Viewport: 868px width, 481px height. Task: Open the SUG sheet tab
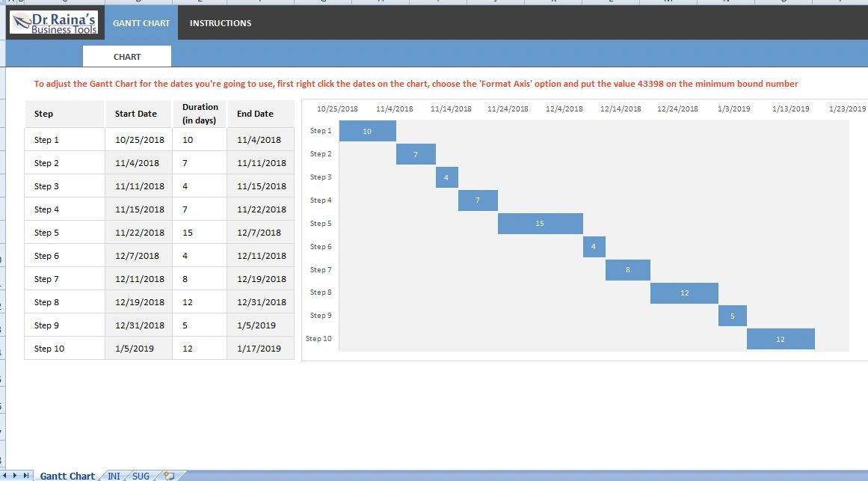click(140, 476)
